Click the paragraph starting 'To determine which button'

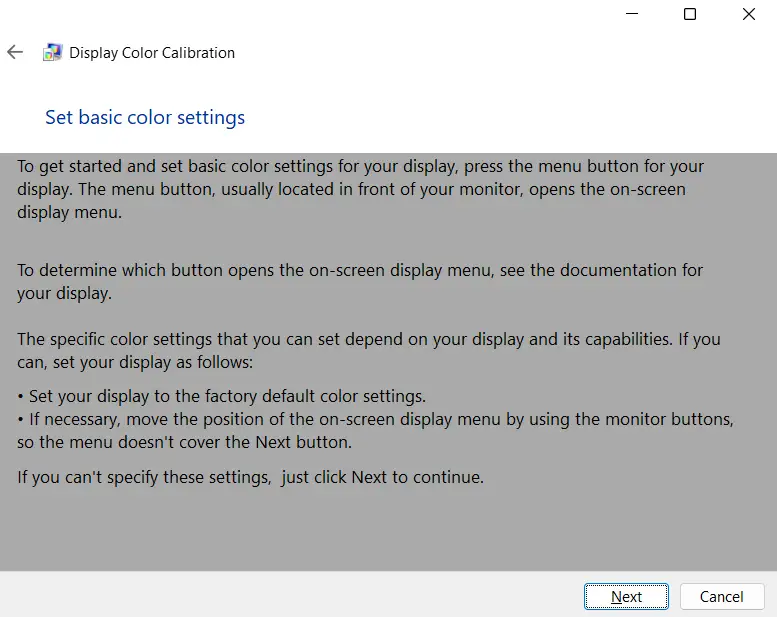360,281
